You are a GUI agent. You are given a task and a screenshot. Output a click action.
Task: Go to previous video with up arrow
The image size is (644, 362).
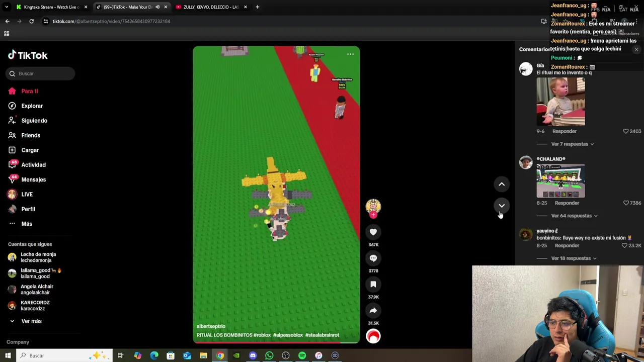[x=502, y=184]
